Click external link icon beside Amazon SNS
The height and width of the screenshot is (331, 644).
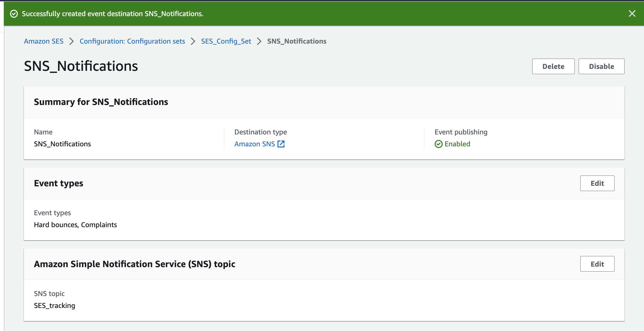point(281,144)
